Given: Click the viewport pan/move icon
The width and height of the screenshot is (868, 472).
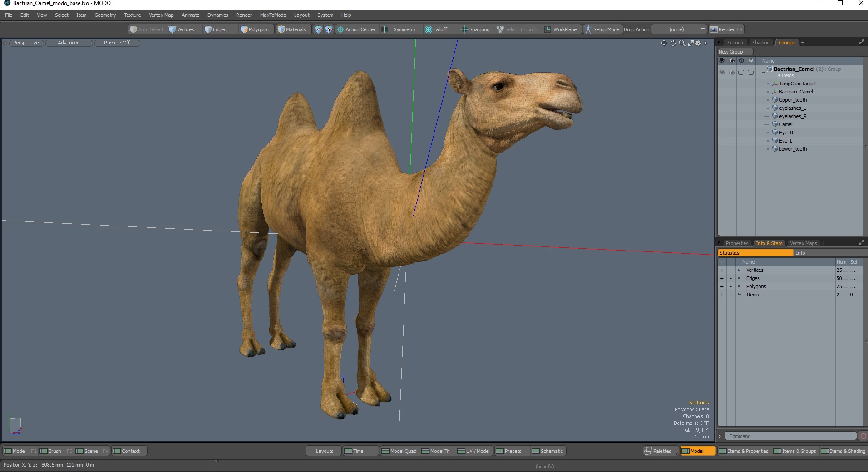Looking at the screenshot, I should click(664, 43).
